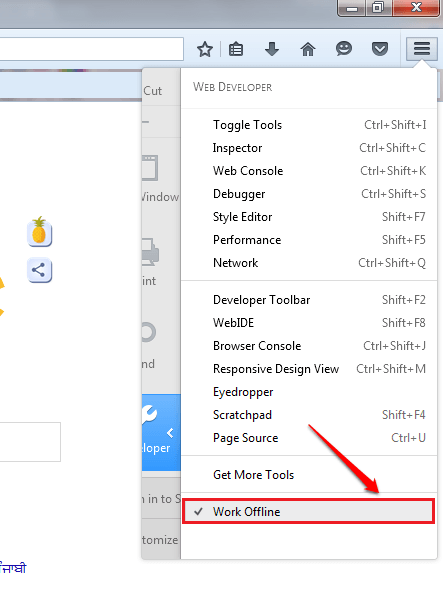Open the bookmarks list icon

click(x=236, y=49)
